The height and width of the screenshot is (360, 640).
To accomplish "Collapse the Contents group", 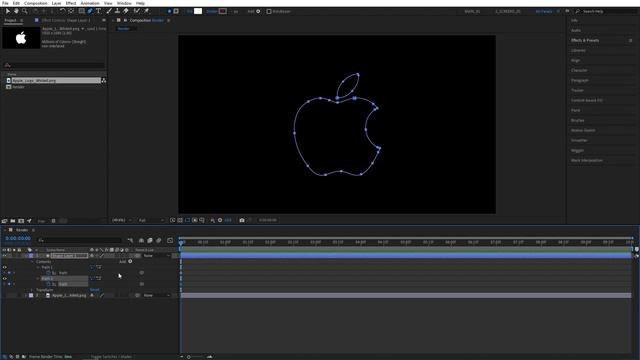I will tap(33, 262).
